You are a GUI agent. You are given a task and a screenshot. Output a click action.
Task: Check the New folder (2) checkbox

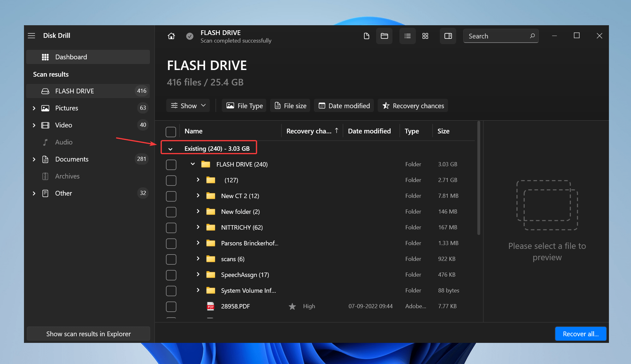(x=171, y=212)
